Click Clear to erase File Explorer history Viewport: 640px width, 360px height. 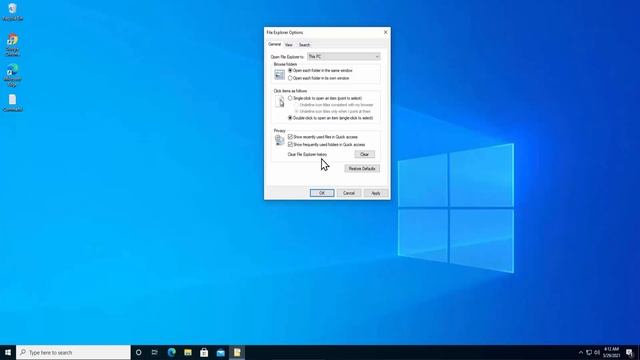pos(364,154)
